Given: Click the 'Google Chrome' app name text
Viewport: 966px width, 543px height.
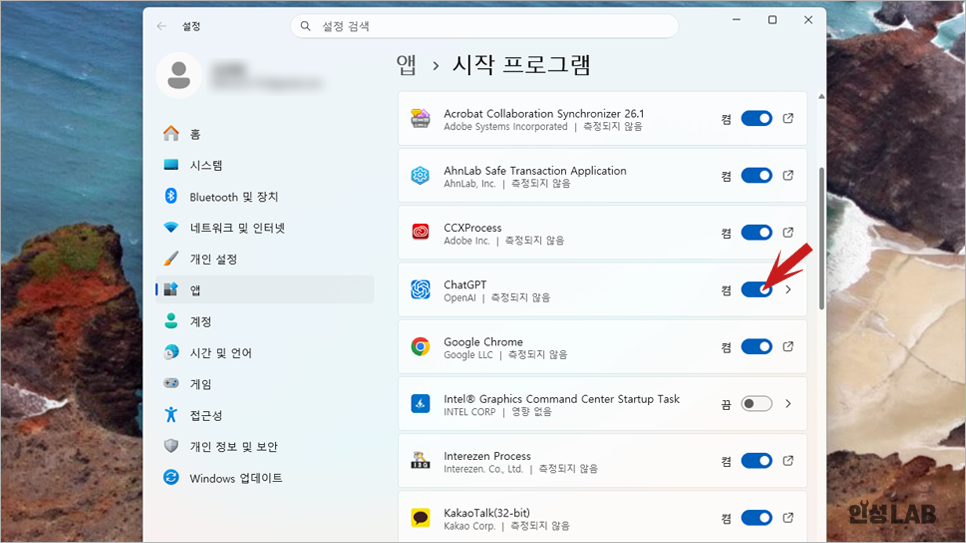Looking at the screenshot, I should [x=483, y=341].
